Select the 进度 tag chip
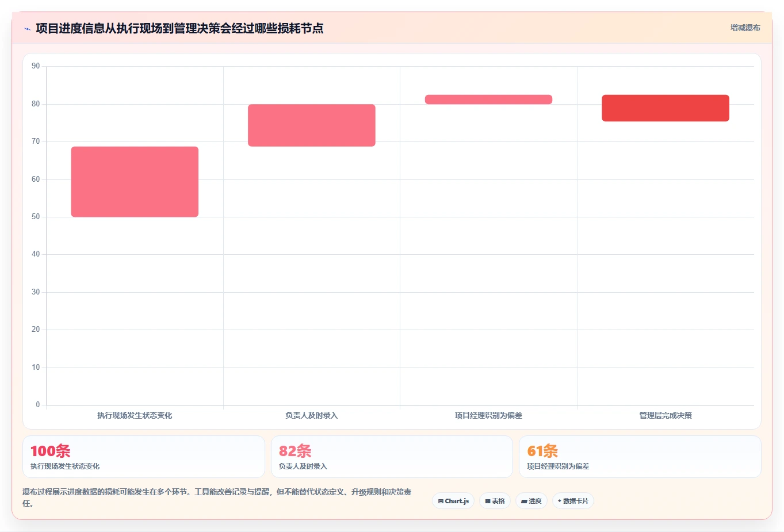Viewport: 784px width, 532px height. (531, 501)
